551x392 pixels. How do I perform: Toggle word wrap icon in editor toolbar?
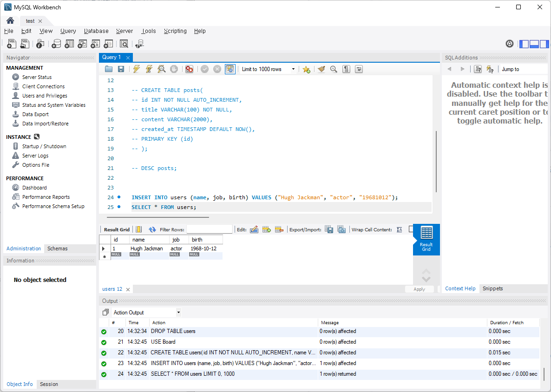(359, 69)
